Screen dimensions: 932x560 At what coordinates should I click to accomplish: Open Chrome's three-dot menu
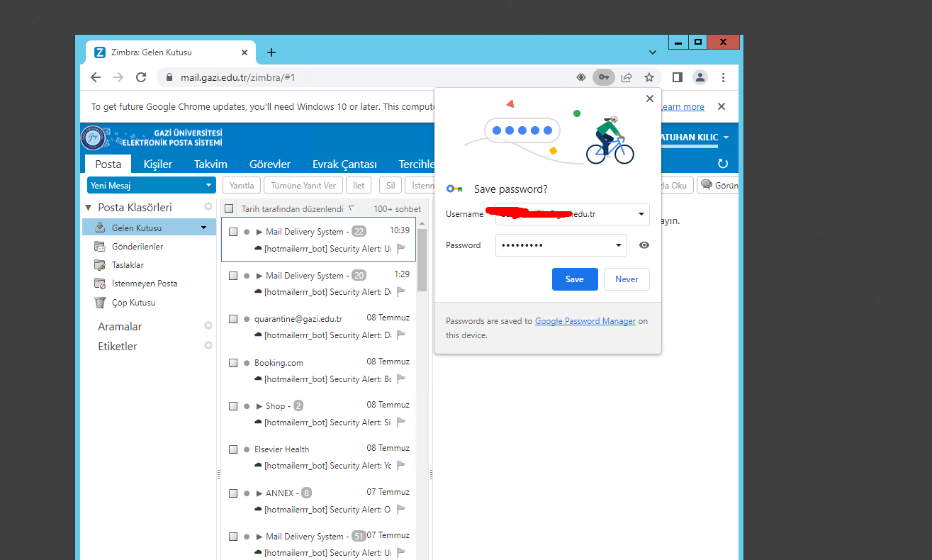point(723,77)
